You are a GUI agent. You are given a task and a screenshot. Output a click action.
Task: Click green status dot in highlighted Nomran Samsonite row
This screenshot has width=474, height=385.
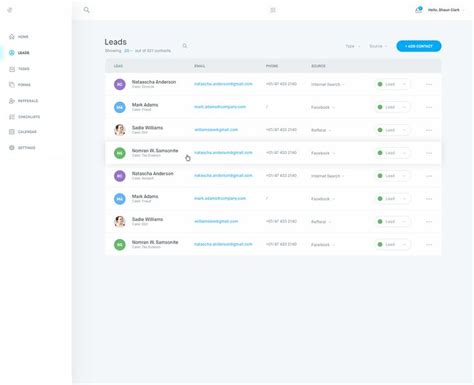[380, 153]
